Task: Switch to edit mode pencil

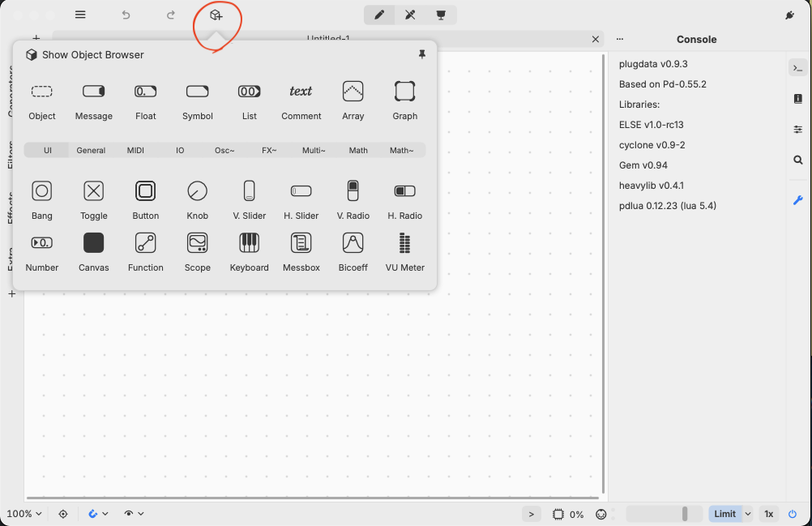Action: [379, 15]
